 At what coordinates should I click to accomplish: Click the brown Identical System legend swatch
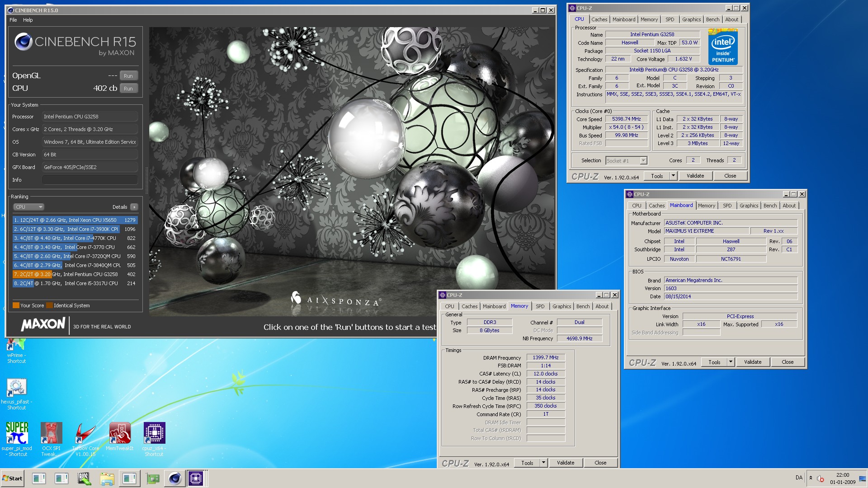click(x=50, y=305)
